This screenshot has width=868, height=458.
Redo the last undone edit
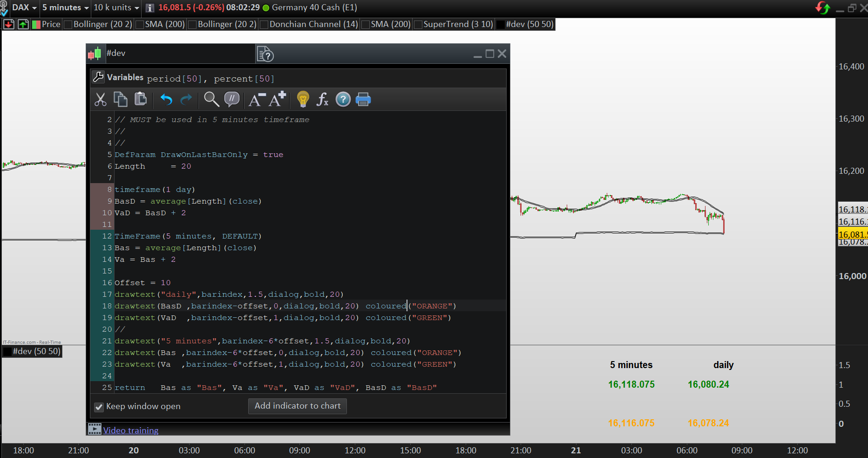click(x=186, y=99)
